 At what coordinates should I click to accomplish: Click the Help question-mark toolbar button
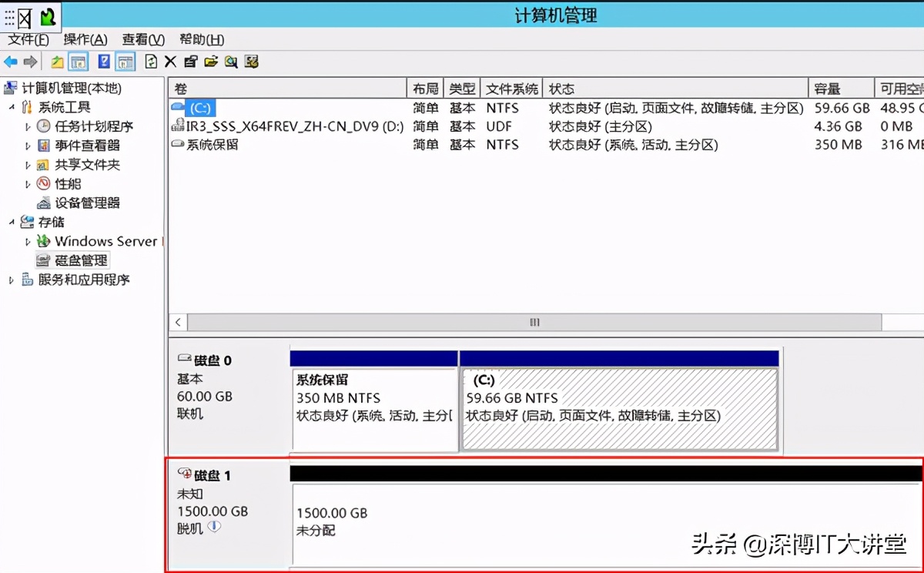[x=102, y=61]
